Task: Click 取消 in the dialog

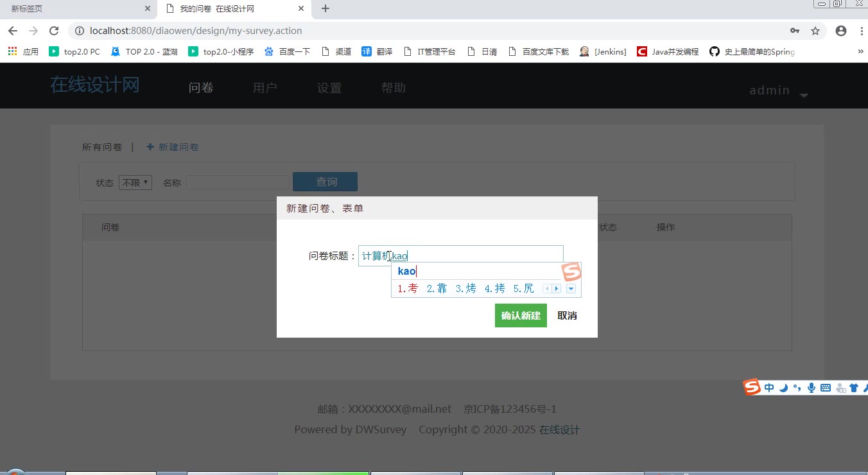Action: (x=567, y=316)
